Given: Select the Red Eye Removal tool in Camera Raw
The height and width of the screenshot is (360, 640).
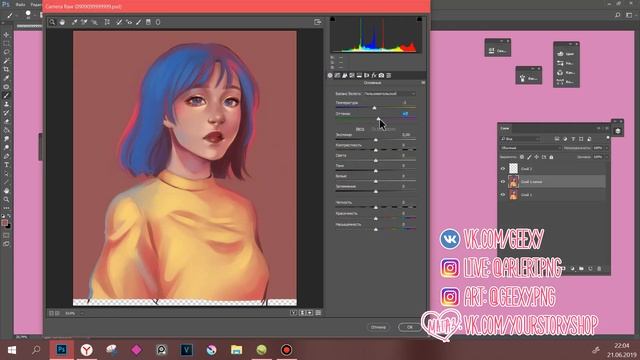Looking at the screenshot, I should click(129, 22).
